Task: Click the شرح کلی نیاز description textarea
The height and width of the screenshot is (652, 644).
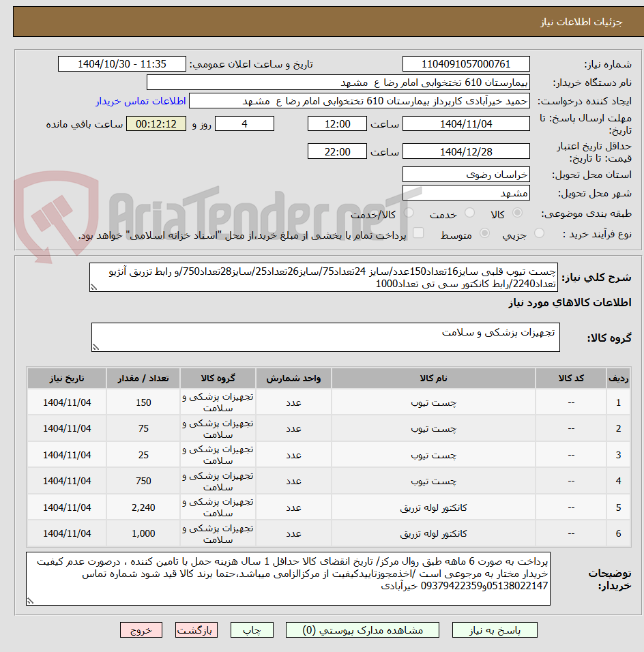Action: click(x=323, y=278)
